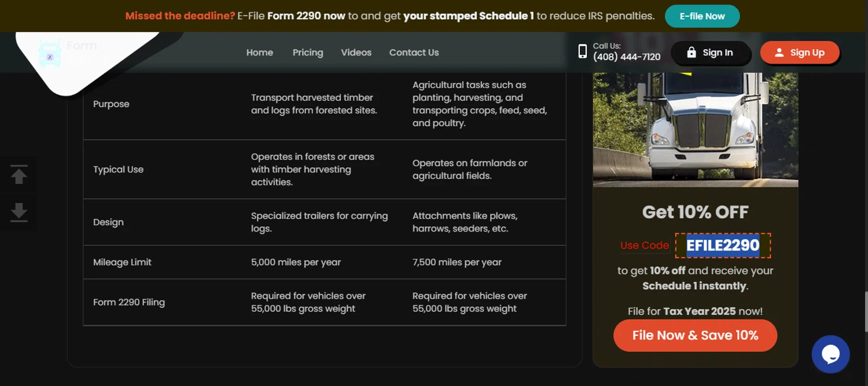Open the Videos nav item
This screenshot has width=868, height=386.
(356, 53)
